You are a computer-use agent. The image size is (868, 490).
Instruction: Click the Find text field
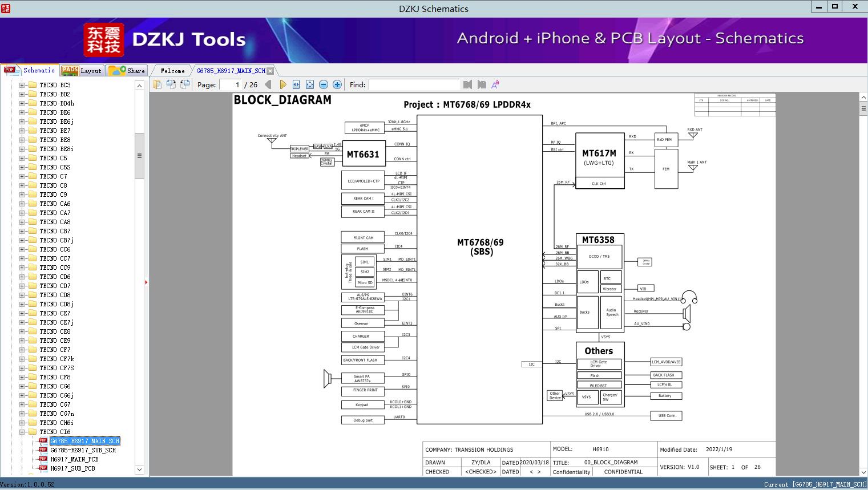(x=414, y=84)
